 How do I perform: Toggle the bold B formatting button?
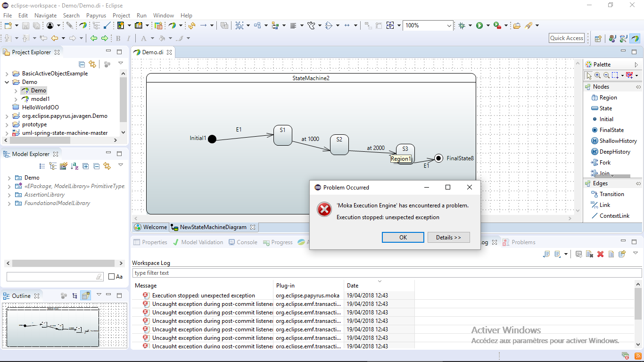coord(118,38)
